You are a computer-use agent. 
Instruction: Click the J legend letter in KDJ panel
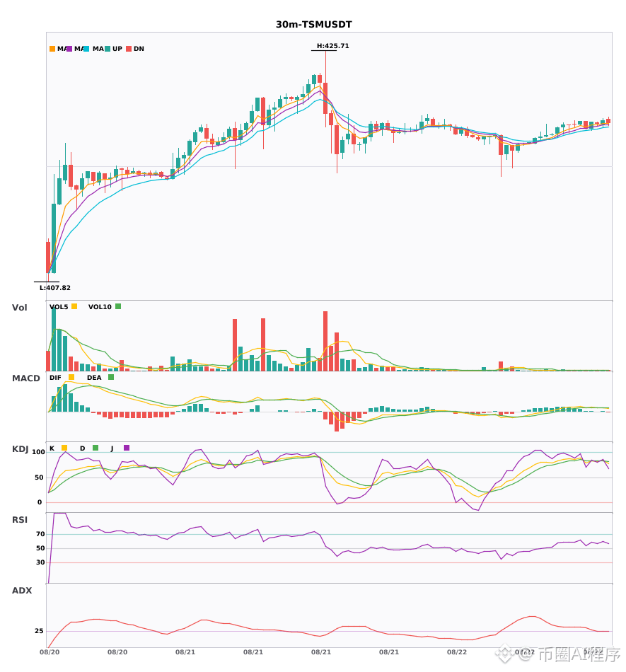pos(112,448)
